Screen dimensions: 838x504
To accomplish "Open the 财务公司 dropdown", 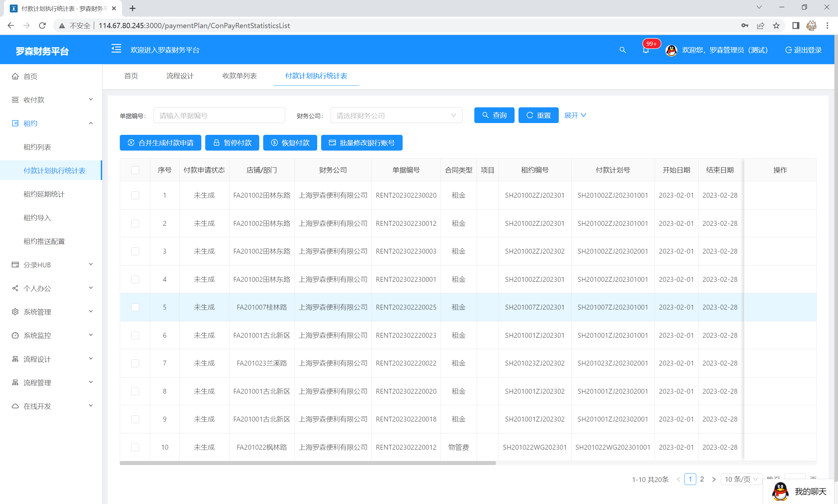I will (396, 116).
